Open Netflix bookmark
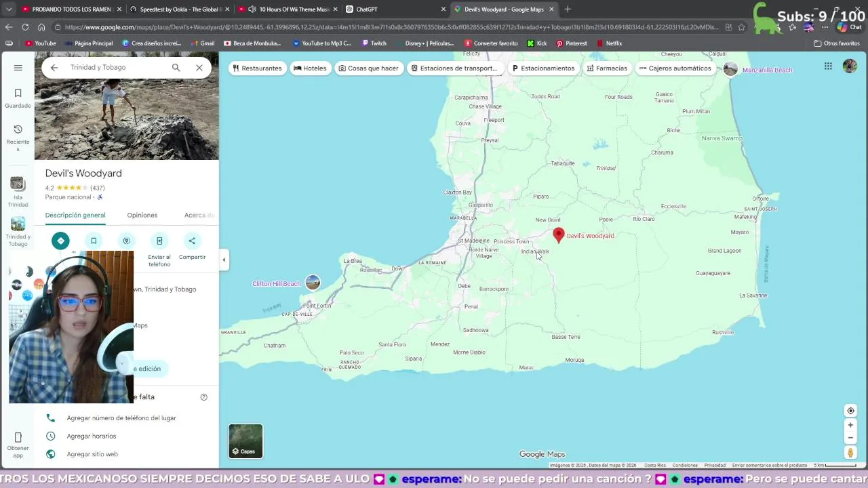This screenshot has width=868, height=488. [x=609, y=43]
